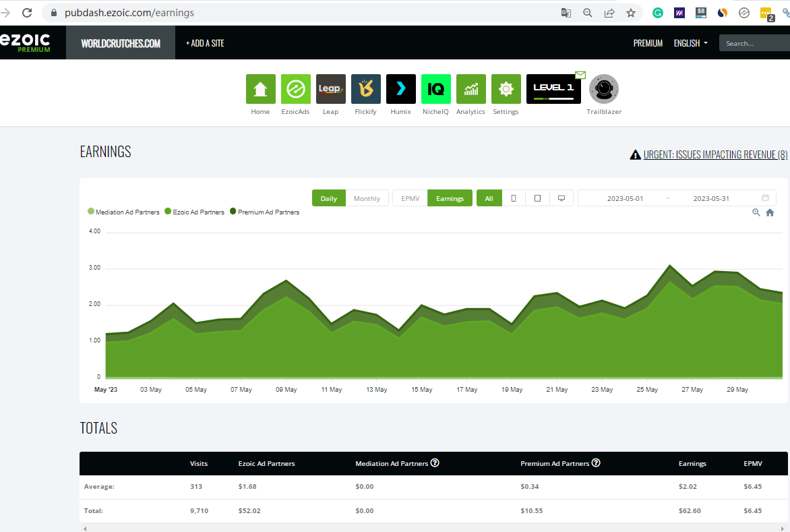Select All devices filter
The width and height of the screenshot is (790, 532).
pos(489,198)
